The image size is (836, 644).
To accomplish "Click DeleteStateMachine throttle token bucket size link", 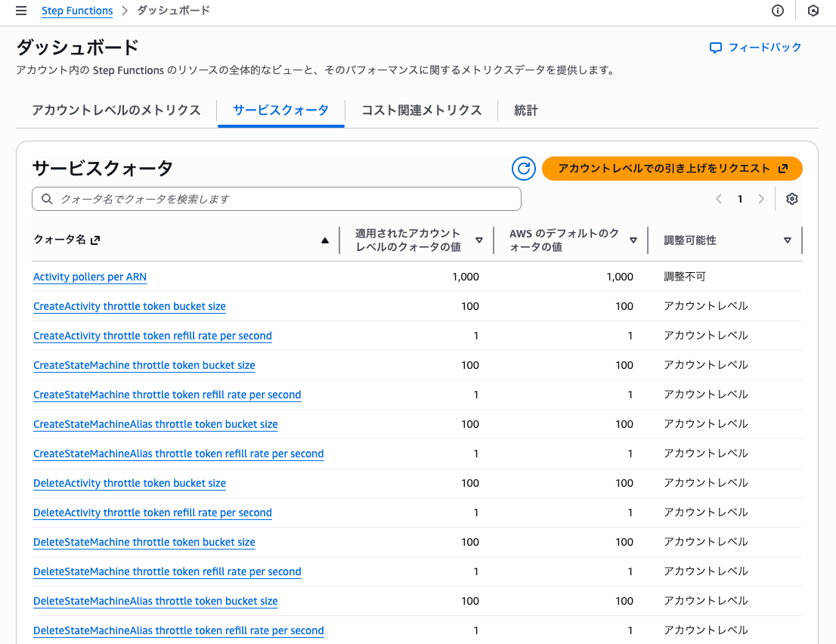I will (144, 542).
